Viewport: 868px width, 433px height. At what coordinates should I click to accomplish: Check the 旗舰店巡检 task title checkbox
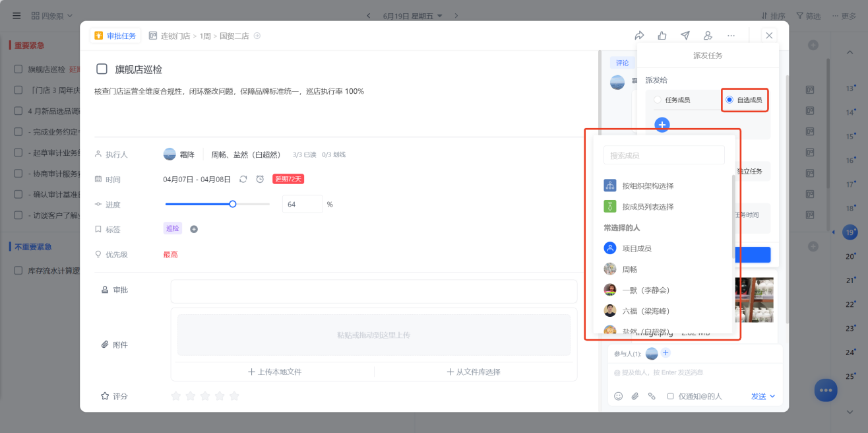pyautogui.click(x=102, y=69)
